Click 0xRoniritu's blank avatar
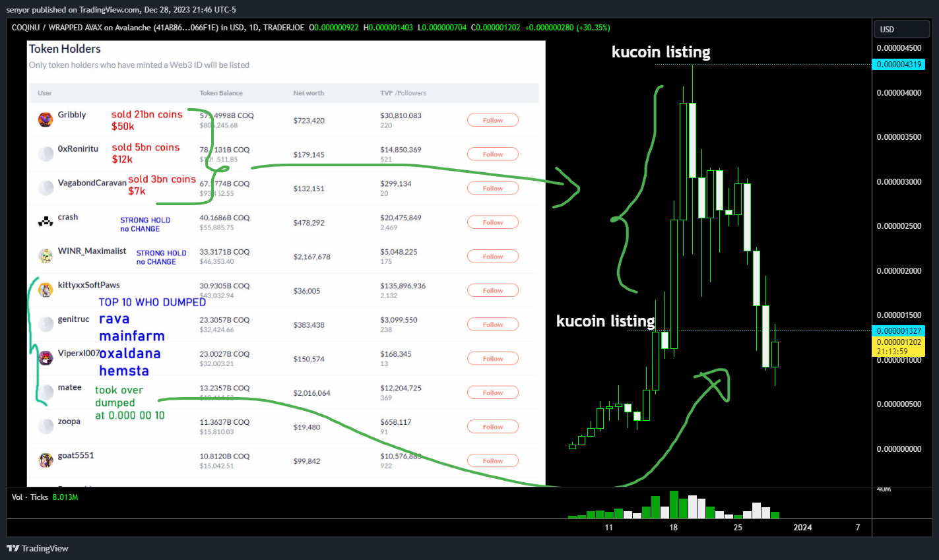This screenshot has width=939, height=560. (46, 154)
